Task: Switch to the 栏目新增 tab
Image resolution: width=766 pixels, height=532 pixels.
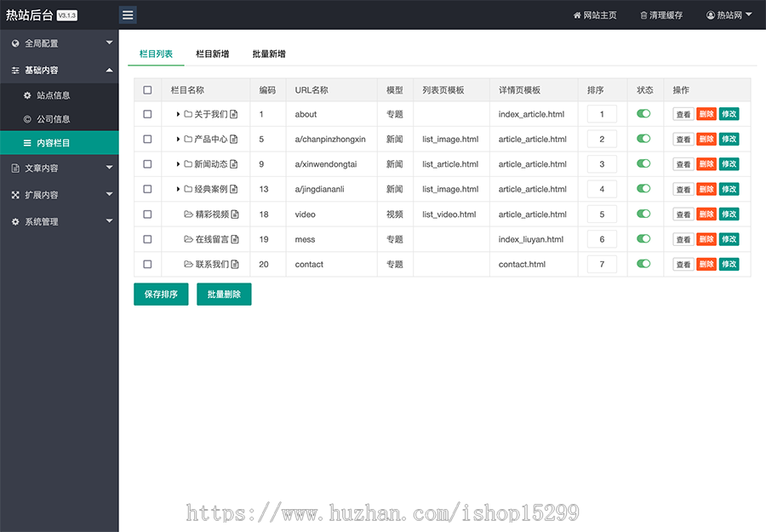Action: click(x=213, y=54)
